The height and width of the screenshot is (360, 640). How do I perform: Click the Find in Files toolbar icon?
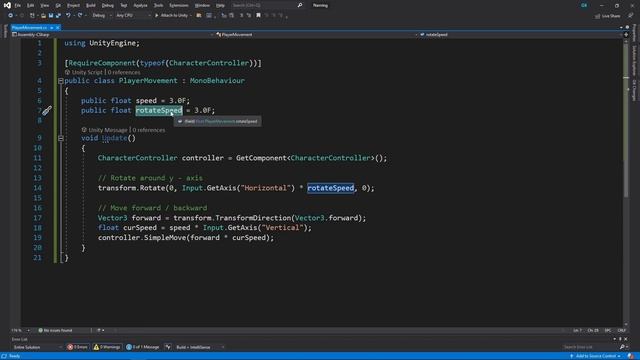point(199,16)
